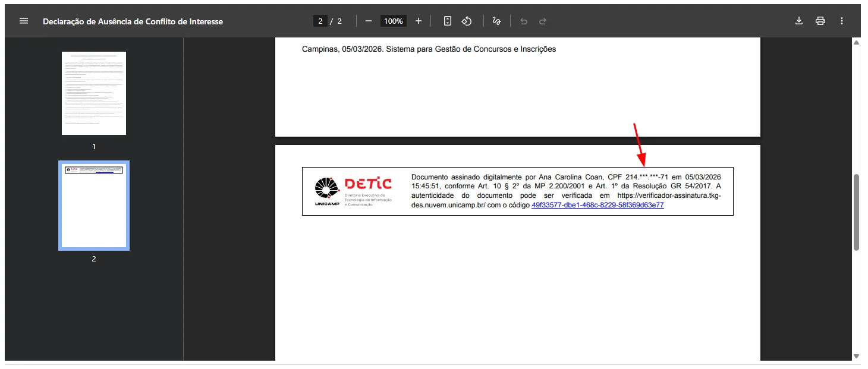The width and height of the screenshot is (868, 369).
Task: Select the annotation drawing tool
Action: tap(497, 21)
